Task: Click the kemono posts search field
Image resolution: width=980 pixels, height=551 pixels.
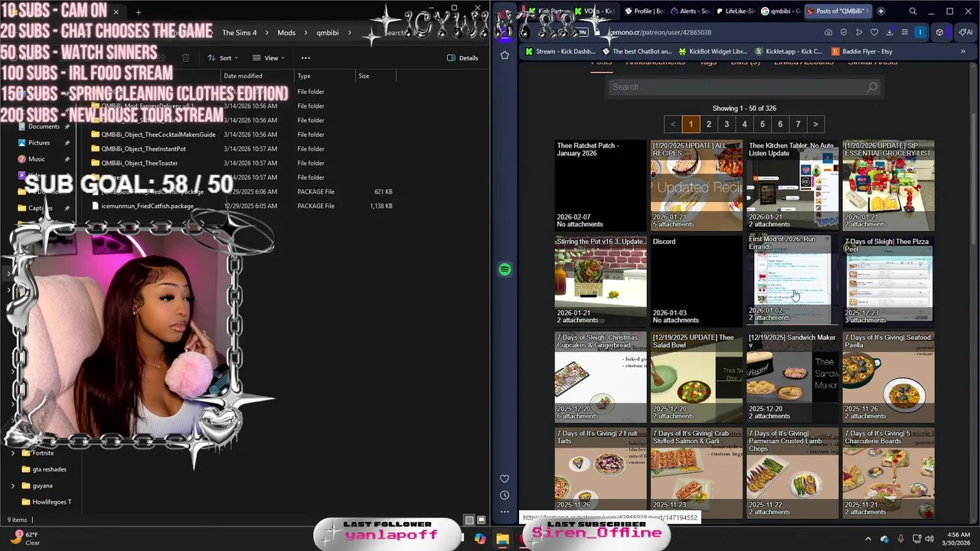Action: click(x=744, y=87)
